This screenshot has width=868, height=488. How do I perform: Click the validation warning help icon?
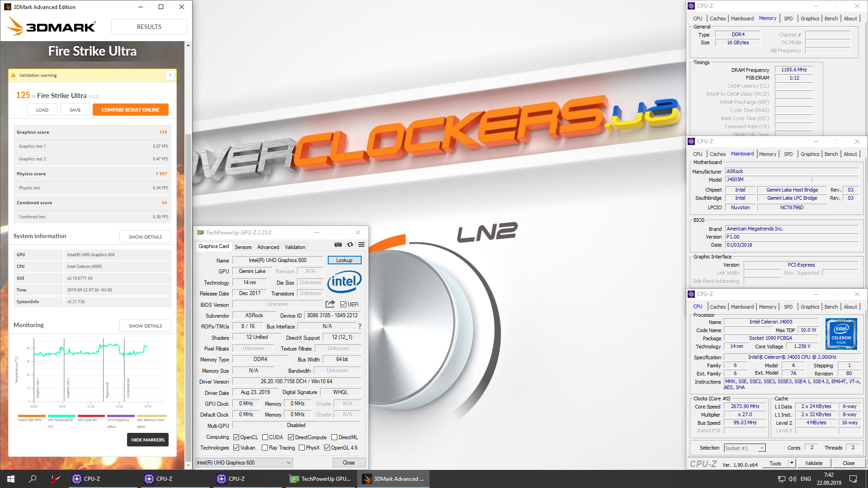click(170, 75)
